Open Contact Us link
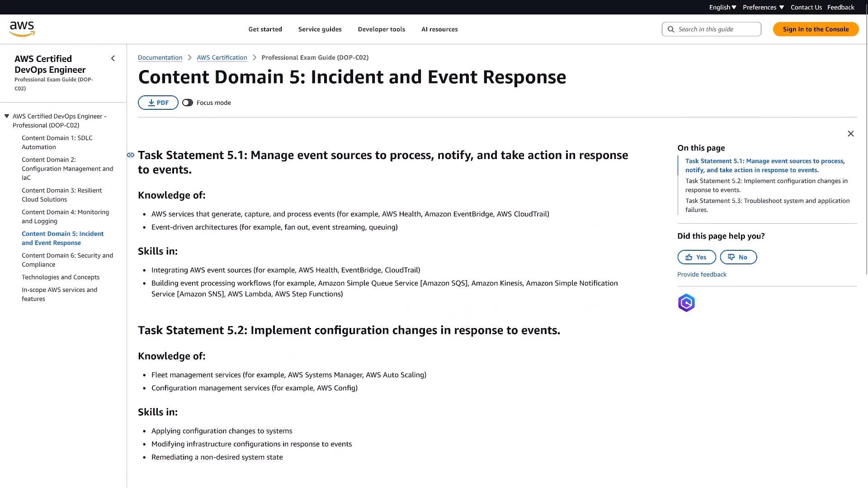Screen dimensions: 868x488 tap(806, 7)
